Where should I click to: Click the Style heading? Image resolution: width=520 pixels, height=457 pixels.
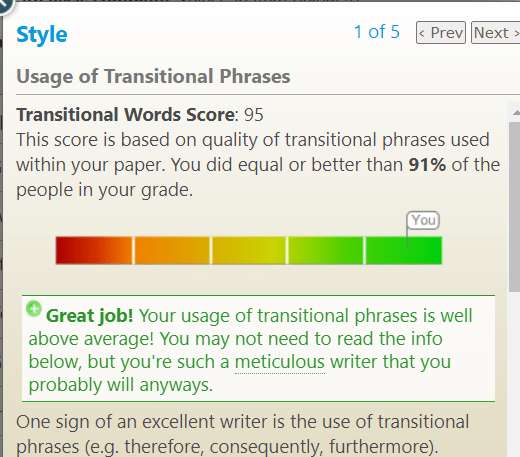tap(42, 35)
